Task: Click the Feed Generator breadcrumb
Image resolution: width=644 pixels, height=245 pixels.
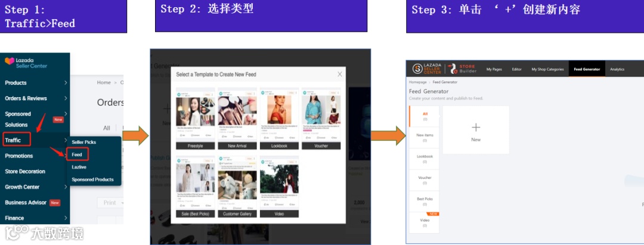Action: (445, 82)
